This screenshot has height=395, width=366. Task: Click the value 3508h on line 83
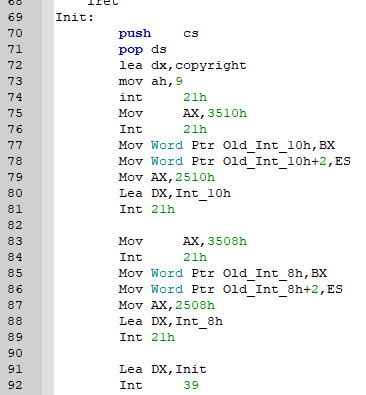pos(227,241)
